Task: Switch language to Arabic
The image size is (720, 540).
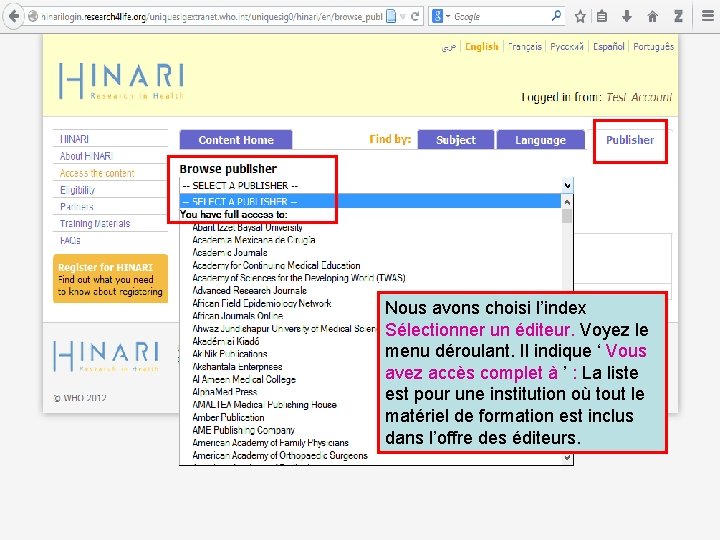Action: tap(449, 47)
